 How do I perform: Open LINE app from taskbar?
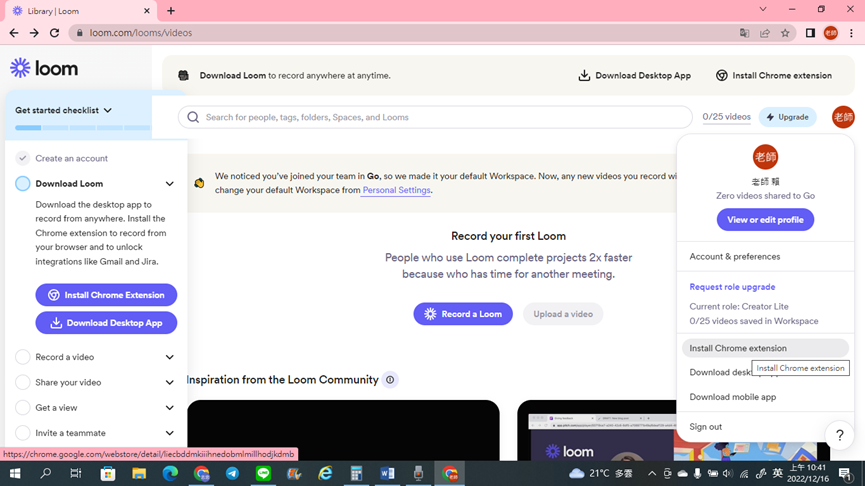click(x=263, y=473)
